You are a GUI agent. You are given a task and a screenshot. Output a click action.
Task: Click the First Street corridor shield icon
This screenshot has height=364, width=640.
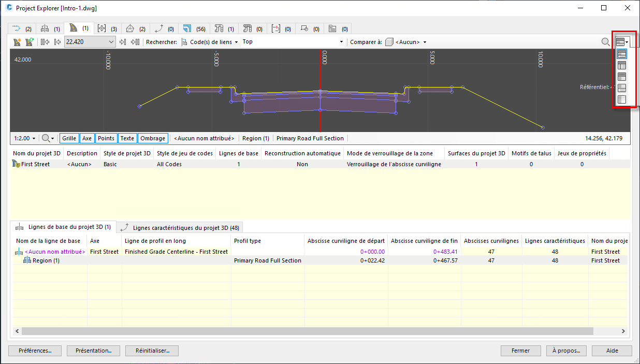pyautogui.click(x=16, y=164)
